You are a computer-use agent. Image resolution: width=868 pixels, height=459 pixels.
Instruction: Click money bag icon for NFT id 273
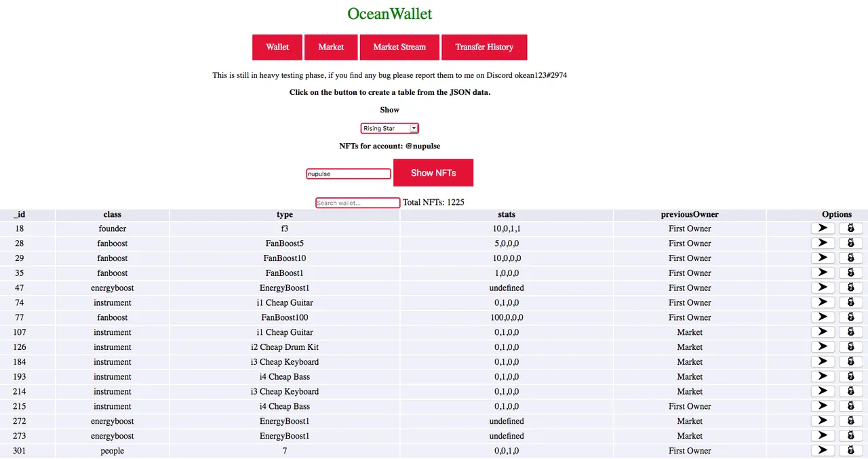[850, 436]
